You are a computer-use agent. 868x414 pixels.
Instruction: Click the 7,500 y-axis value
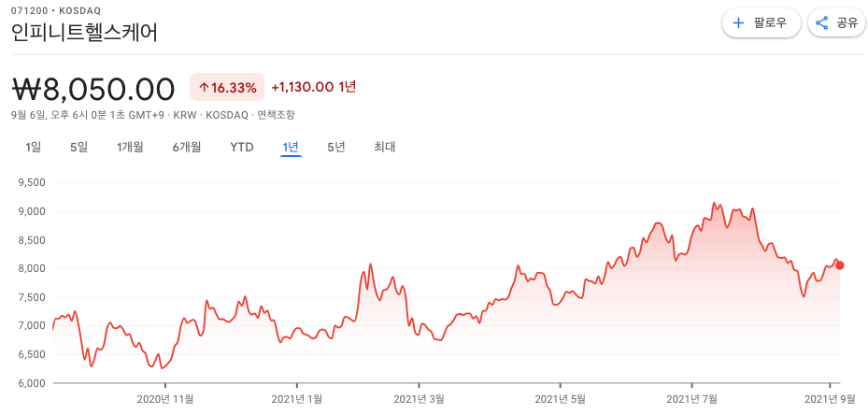(x=34, y=297)
